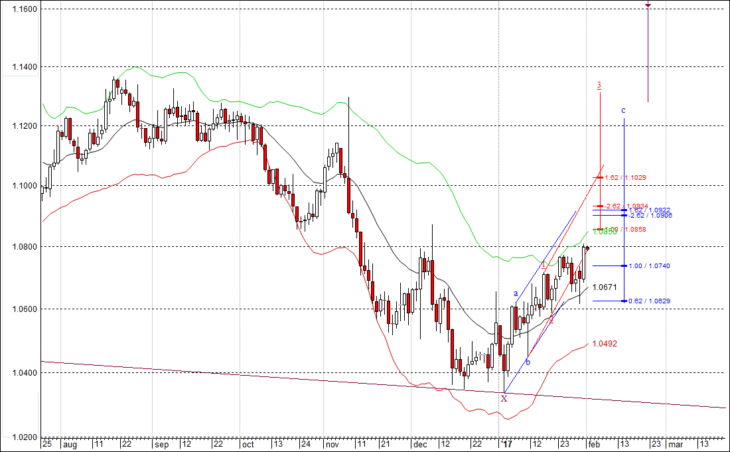Select the blue 1.62 / 1.0922 Fibonacci label

click(x=649, y=210)
